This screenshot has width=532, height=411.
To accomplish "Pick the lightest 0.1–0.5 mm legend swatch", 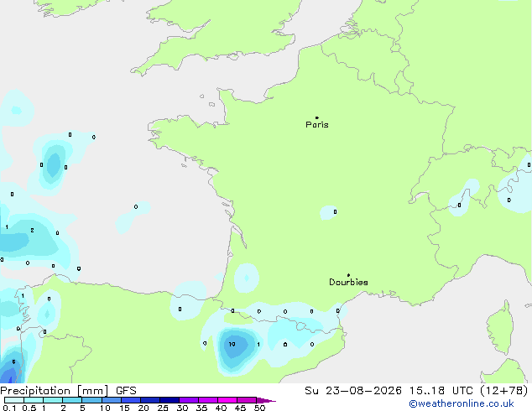I will click(14, 400).
